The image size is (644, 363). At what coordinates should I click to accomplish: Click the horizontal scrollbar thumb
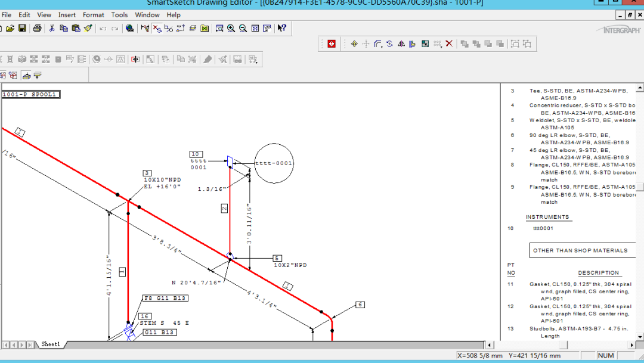(563, 345)
